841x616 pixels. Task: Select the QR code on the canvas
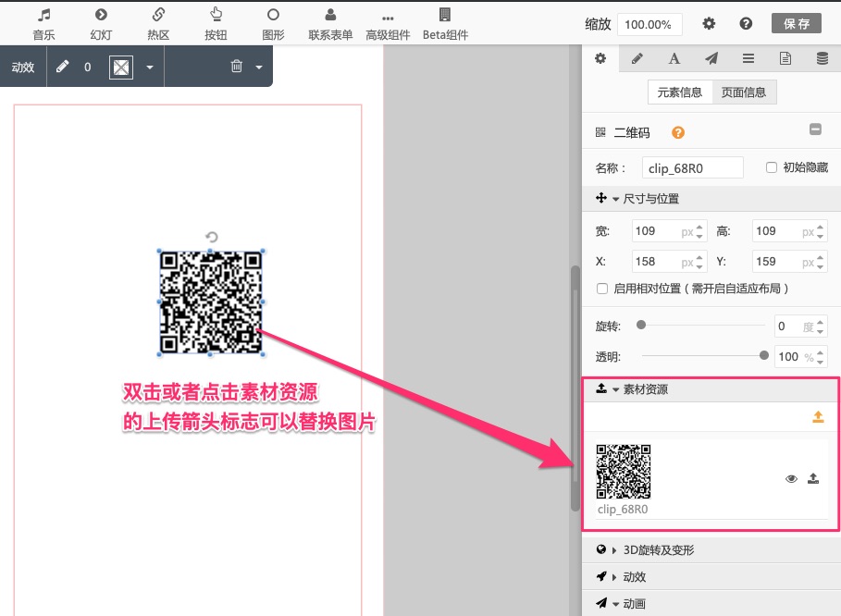(x=211, y=302)
